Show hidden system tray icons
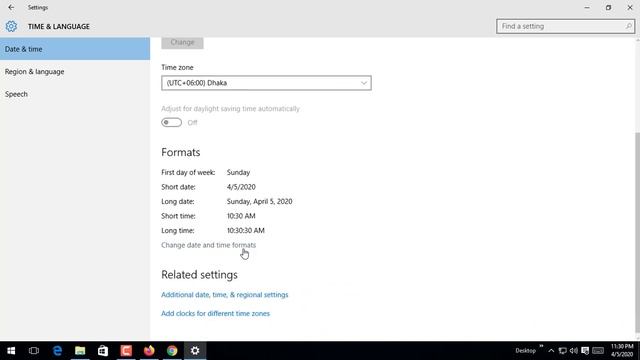 551,351
